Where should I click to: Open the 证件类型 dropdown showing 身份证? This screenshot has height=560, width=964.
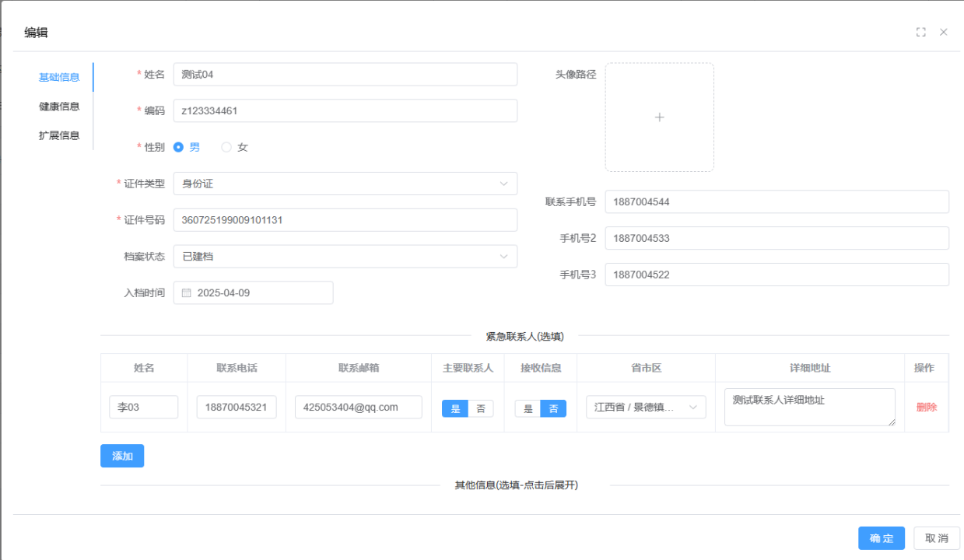[x=345, y=184]
